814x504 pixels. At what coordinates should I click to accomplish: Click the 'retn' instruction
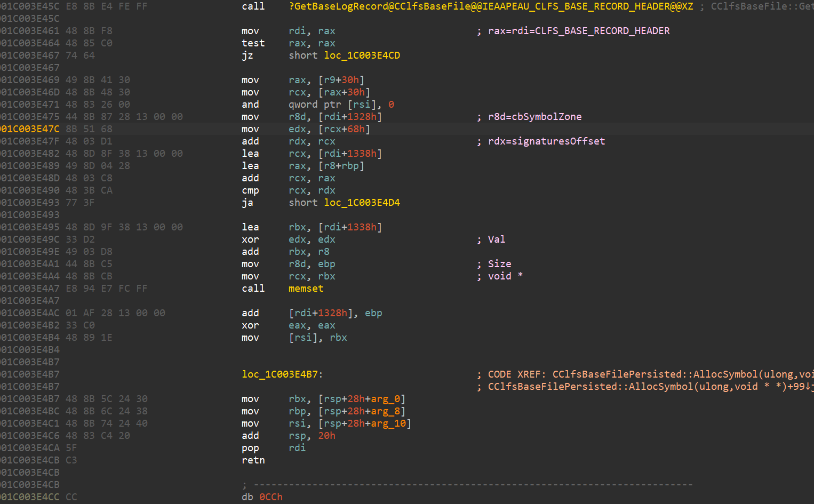click(253, 460)
